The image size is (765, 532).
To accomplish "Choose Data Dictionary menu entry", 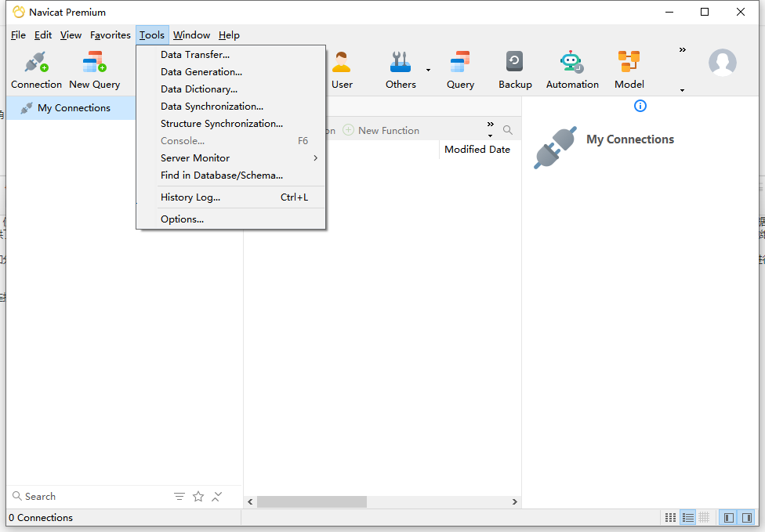I will pos(230,89).
